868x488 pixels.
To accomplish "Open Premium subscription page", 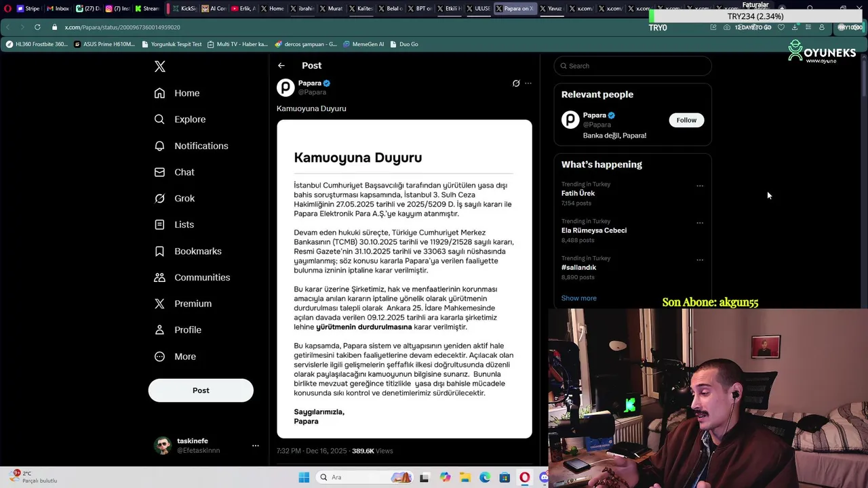I will (x=182, y=304).
